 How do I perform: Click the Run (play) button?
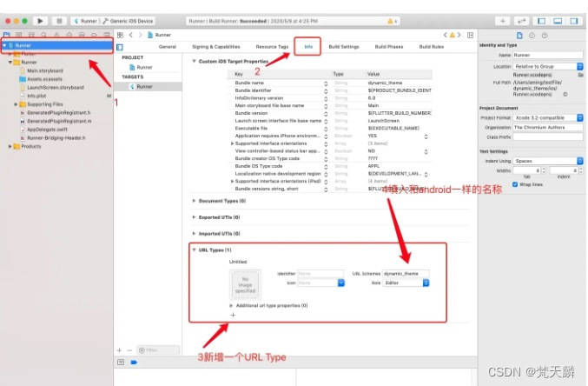(40, 21)
